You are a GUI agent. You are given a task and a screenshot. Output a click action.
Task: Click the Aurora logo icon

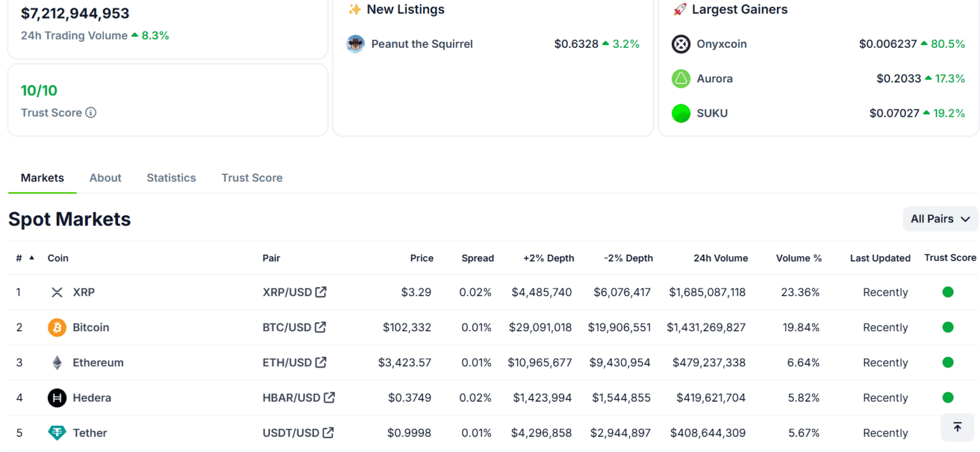(x=681, y=79)
